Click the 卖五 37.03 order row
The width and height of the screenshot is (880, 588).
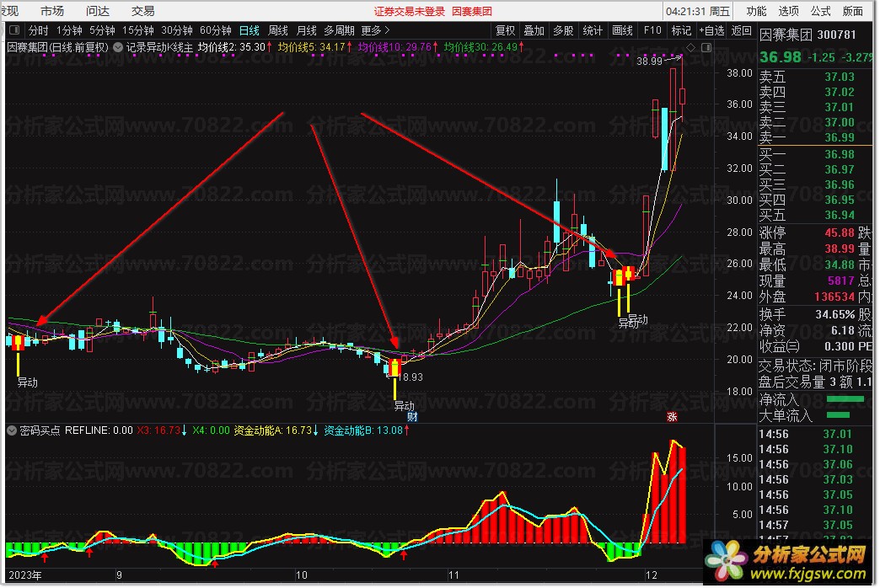tap(815, 77)
